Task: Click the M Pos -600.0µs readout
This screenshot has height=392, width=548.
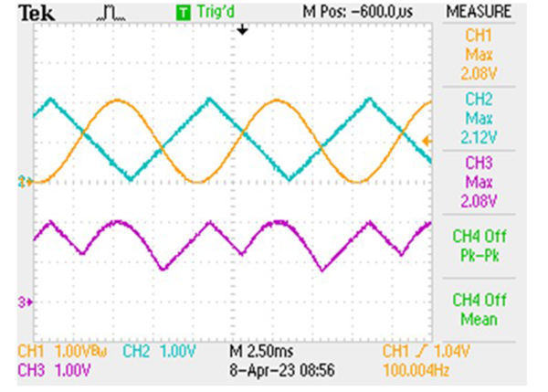Action: tap(357, 12)
